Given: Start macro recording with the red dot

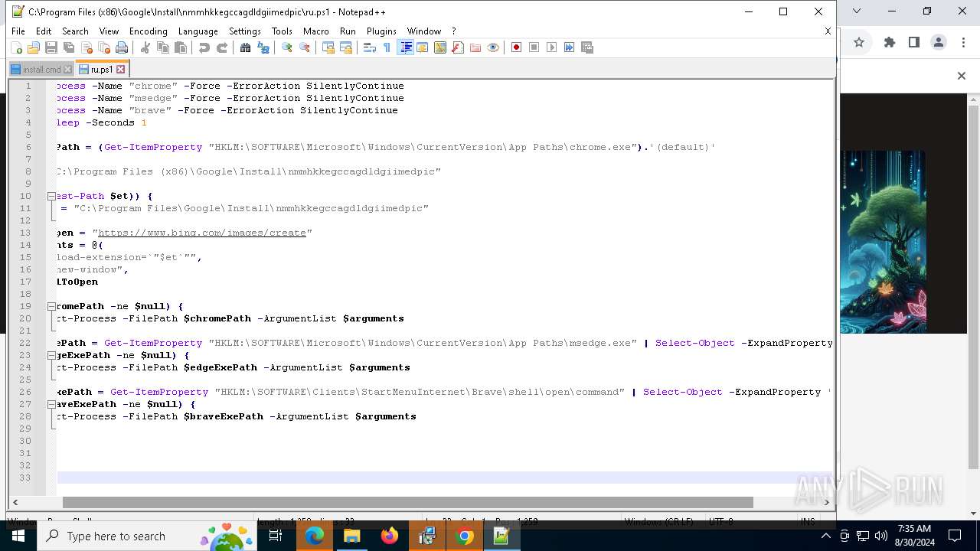Looking at the screenshot, I should click(517, 47).
